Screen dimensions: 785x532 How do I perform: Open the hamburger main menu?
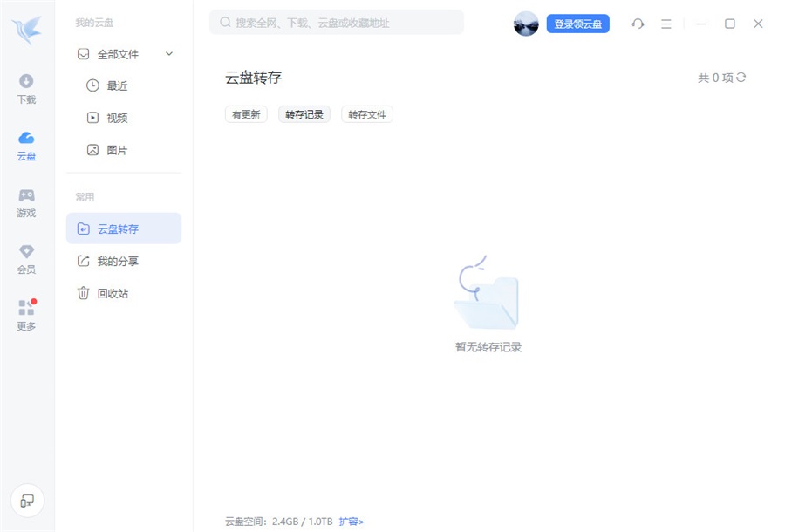(666, 24)
